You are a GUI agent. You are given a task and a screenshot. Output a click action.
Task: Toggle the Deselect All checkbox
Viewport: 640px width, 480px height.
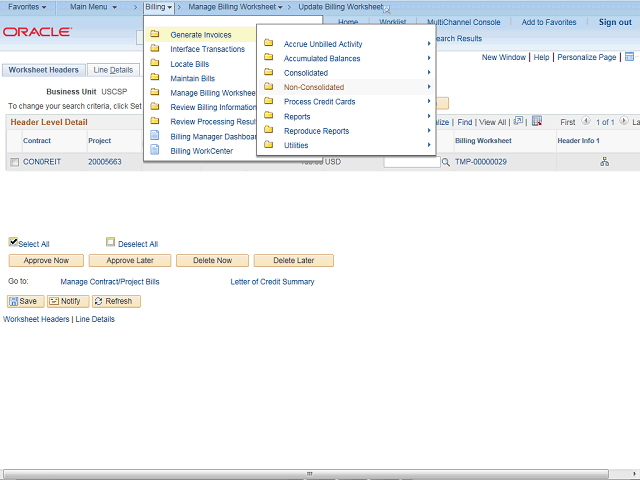point(110,242)
